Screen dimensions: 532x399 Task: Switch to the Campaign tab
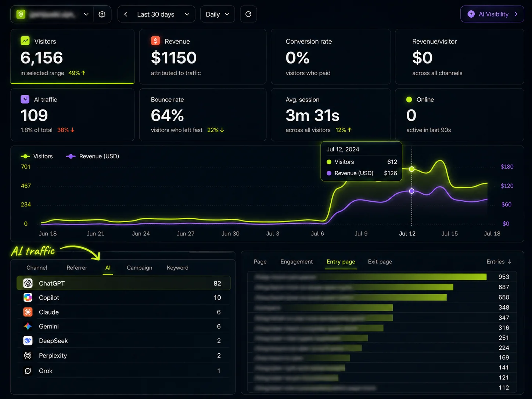point(140,267)
